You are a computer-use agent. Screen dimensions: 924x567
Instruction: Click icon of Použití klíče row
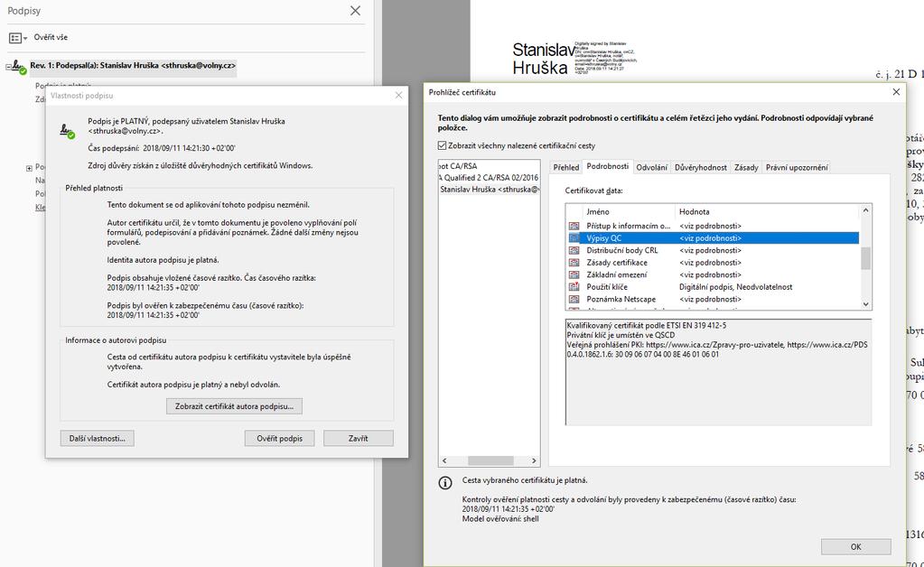[574, 287]
